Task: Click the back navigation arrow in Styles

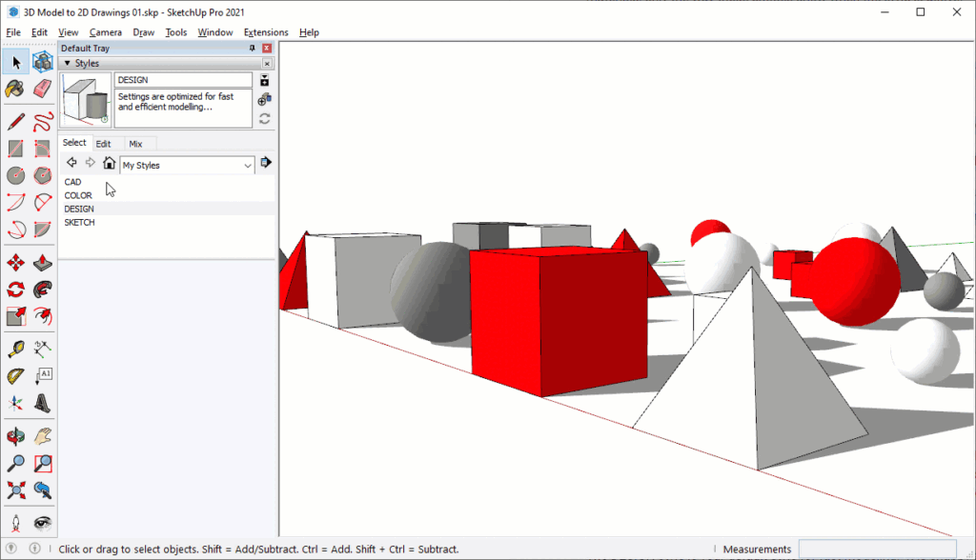Action: (x=71, y=163)
